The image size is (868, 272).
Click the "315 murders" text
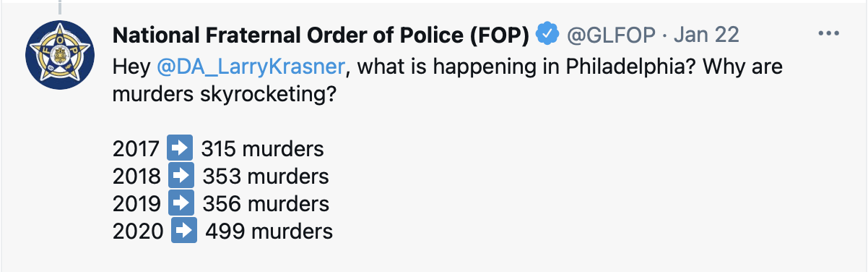[262, 149]
